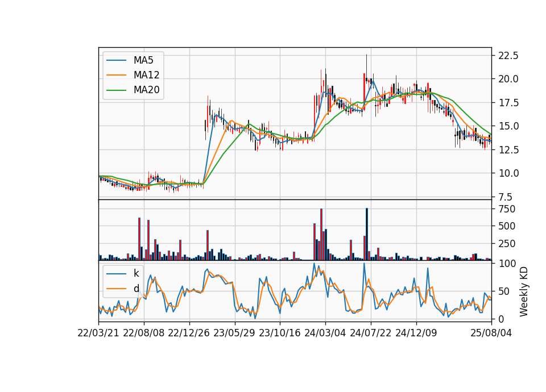546x392 pixels.
Task: Select the 25/08/04 date label
Action: click(491, 333)
